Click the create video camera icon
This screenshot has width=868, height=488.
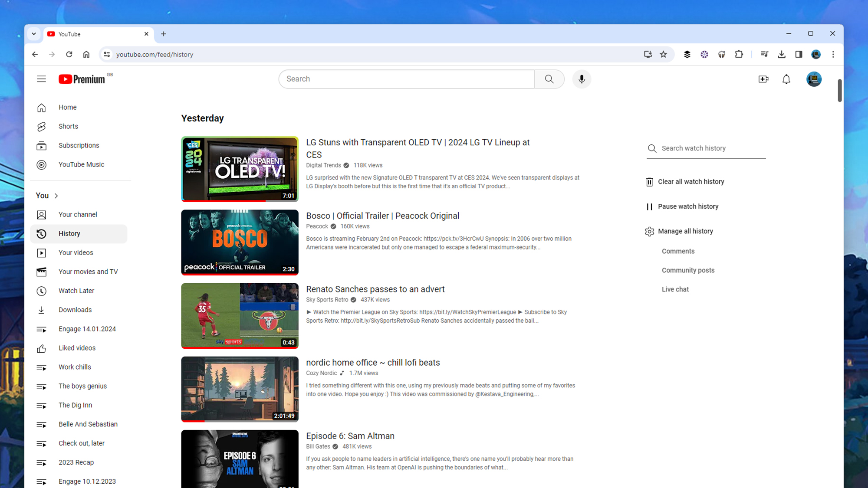coord(763,79)
